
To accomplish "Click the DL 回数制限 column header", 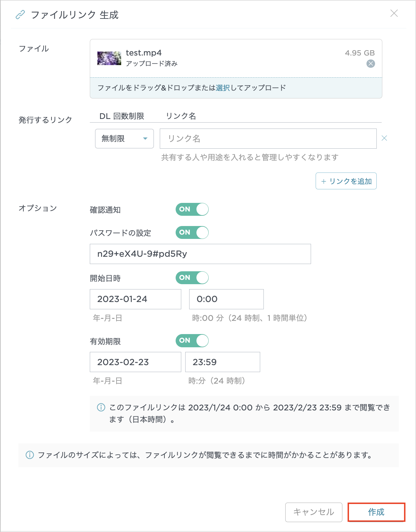I will pos(122,116).
